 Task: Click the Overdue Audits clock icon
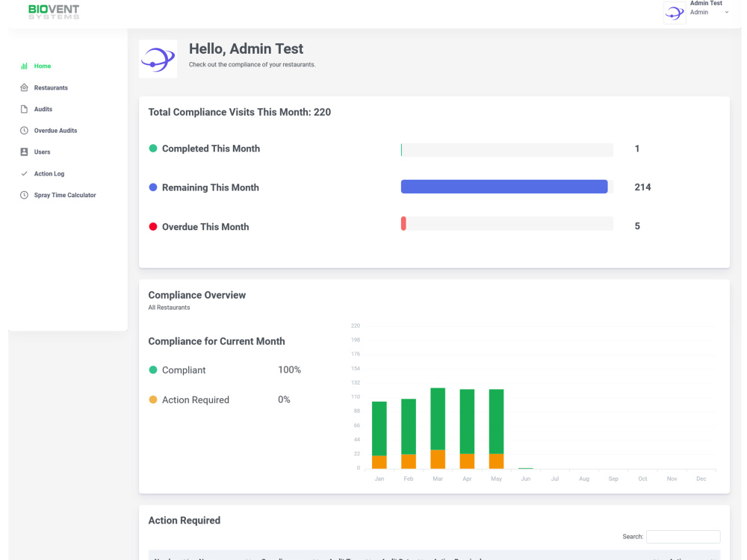[x=24, y=131]
